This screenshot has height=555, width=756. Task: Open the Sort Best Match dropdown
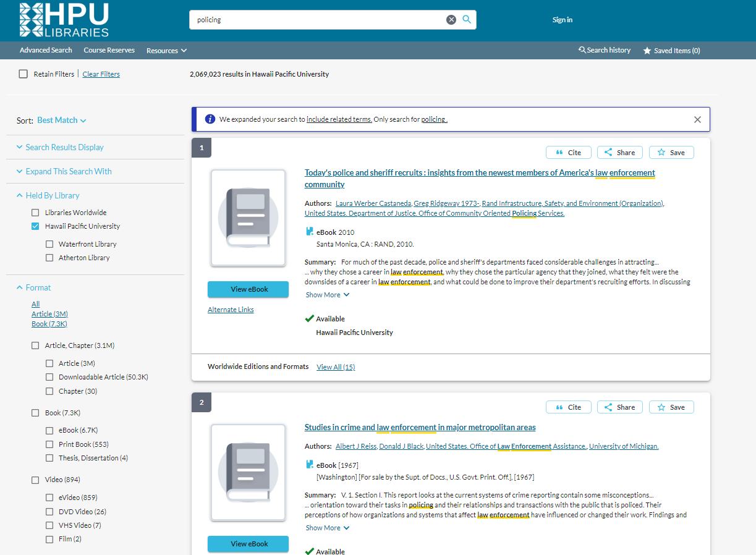pyautogui.click(x=61, y=121)
